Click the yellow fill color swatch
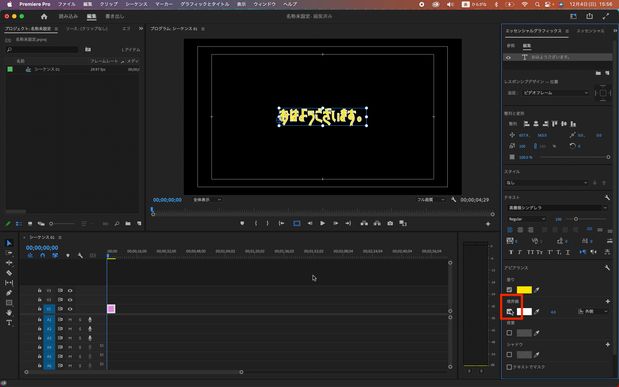The width and height of the screenshot is (619, 387). click(524, 290)
